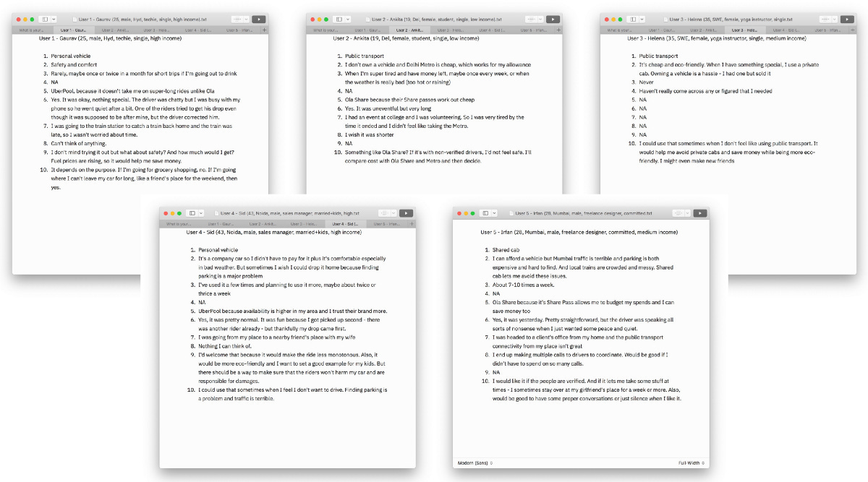Screen dimensions: 868x482
Task: Open sidebar dropdown arrow in User 1 window
Action: 52,19
